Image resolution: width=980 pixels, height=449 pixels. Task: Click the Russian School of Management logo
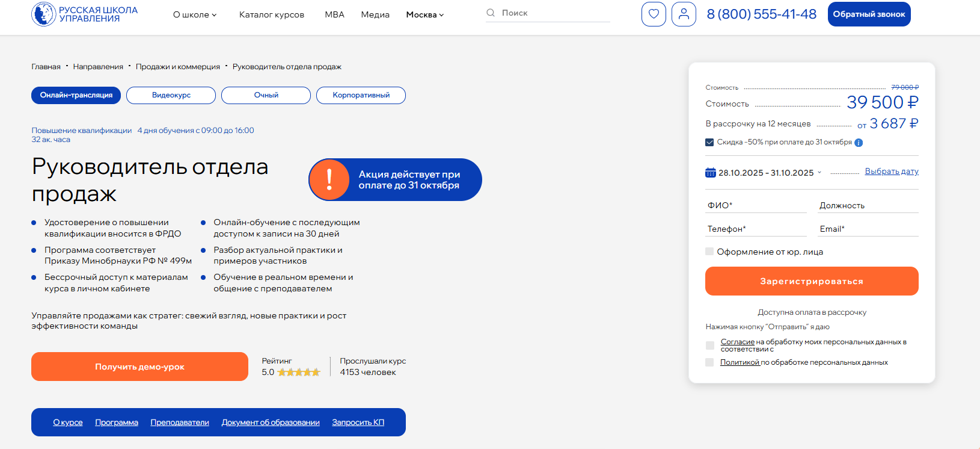coord(84,14)
